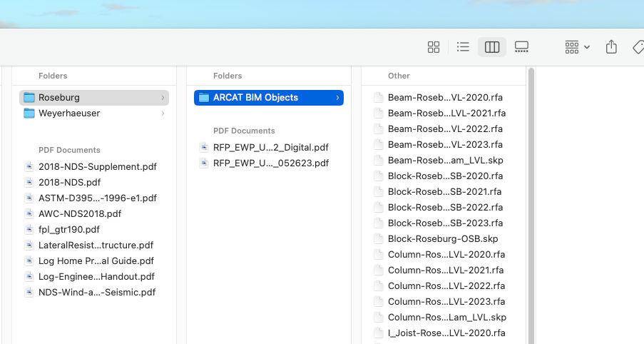Click the Share icon in toolbar
Screen dimensions: 644x344
coord(611,47)
